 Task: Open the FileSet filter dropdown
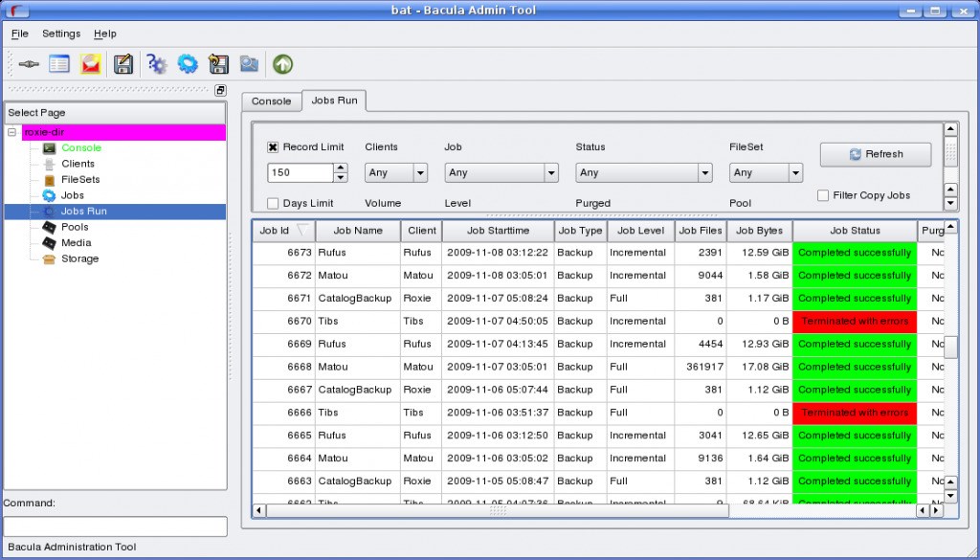[766, 172]
